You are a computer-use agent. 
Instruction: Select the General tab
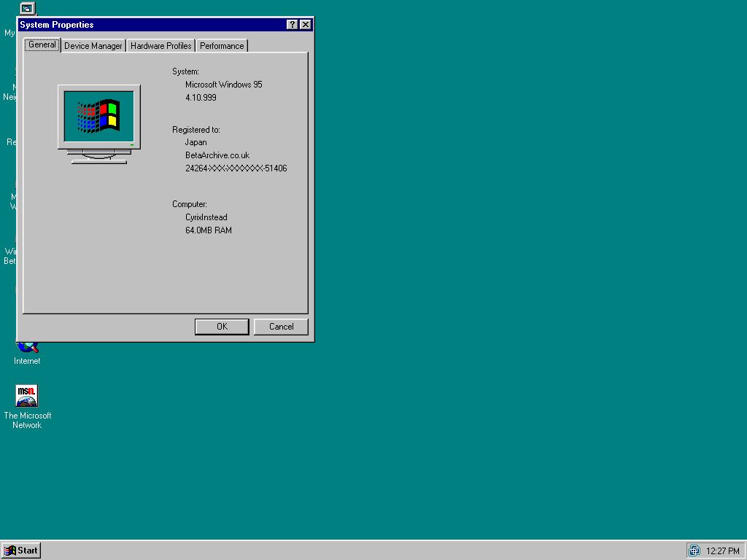(42, 44)
